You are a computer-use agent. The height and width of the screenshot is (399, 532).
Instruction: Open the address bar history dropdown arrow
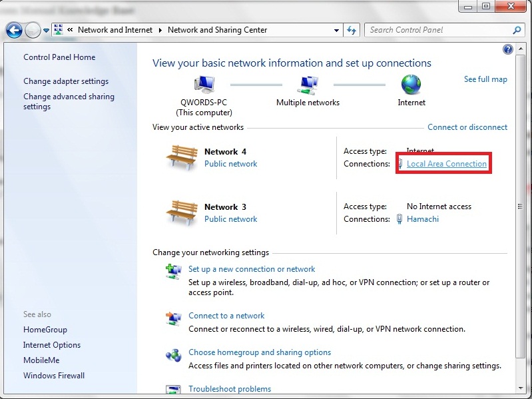point(336,30)
